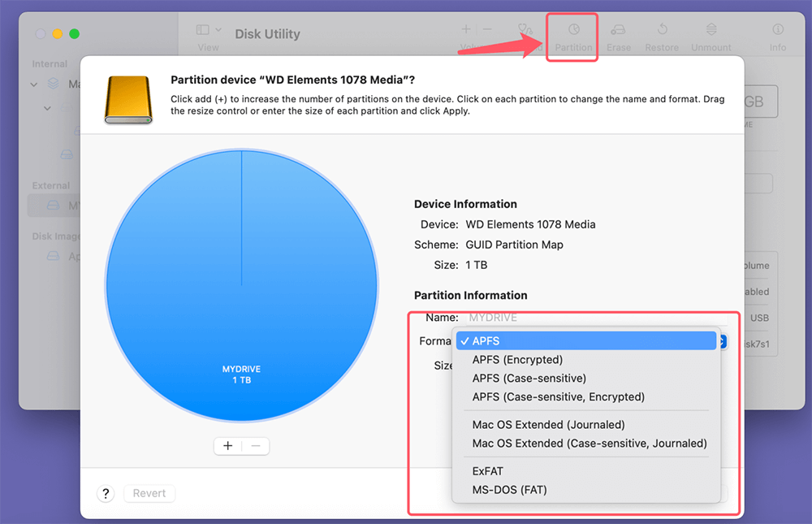
Task: Collapse the Internal disk disclosure chevron
Action: (x=34, y=84)
